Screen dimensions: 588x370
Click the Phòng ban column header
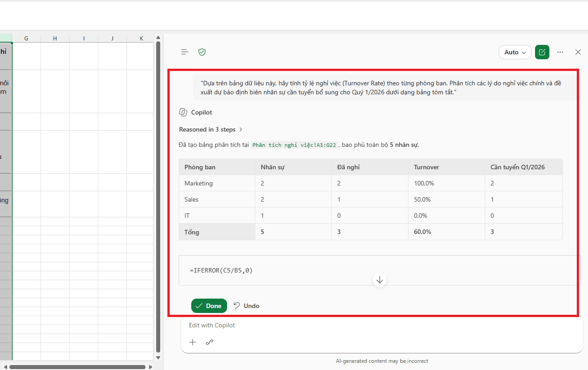tap(217, 167)
